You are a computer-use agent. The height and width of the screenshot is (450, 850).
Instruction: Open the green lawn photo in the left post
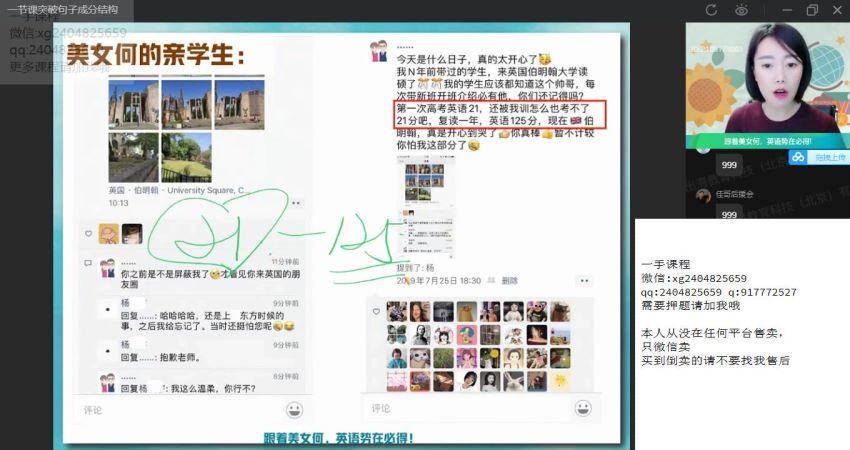coord(186,157)
